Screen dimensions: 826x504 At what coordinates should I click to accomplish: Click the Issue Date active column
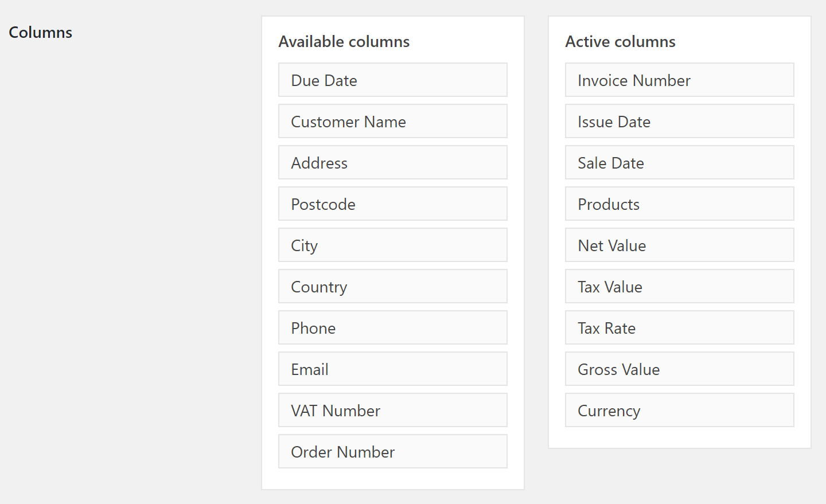point(679,122)
